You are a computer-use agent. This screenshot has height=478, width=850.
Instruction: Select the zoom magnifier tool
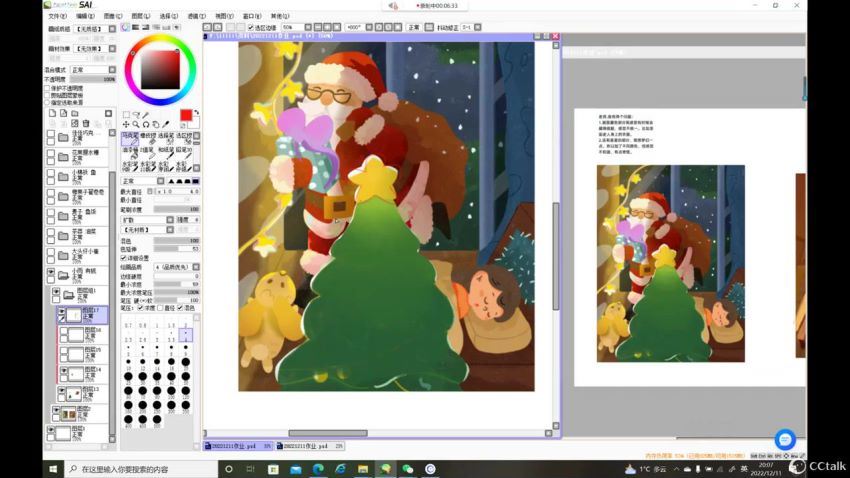[136, 125]
